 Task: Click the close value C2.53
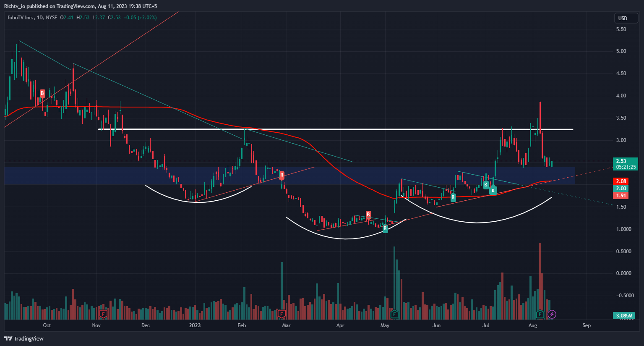(114, 18)
